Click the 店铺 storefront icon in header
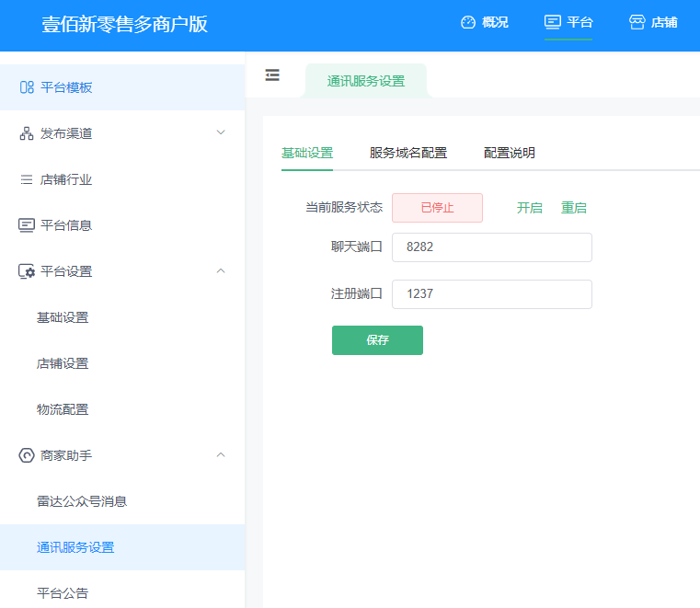The width and height of the screenshot is (700, 608). [x=637, y=22]
